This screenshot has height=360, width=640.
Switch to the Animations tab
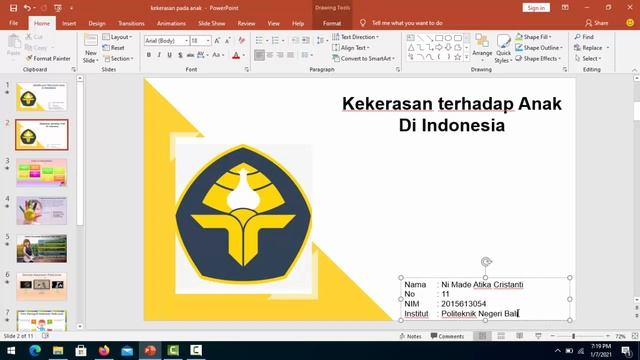coord(171,23)
